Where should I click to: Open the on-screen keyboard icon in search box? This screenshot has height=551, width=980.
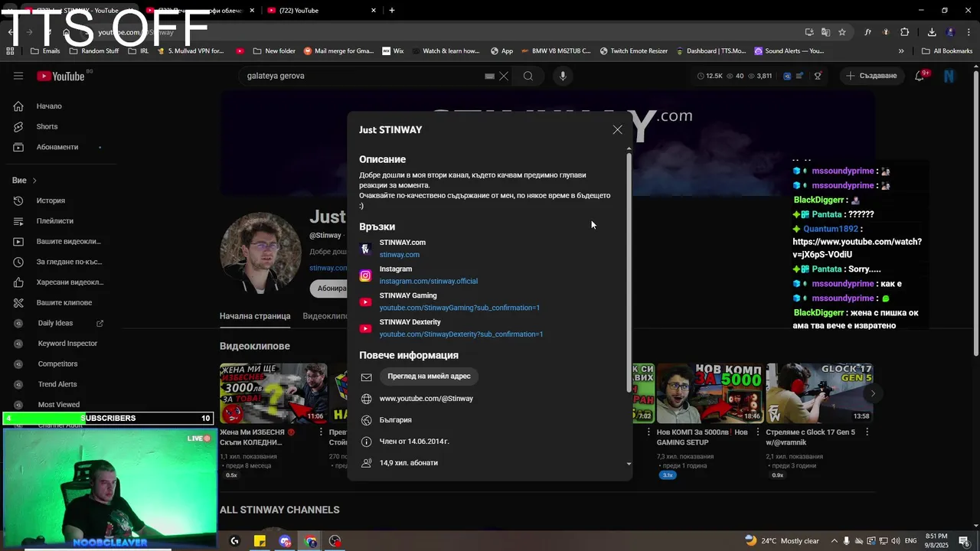489,76
